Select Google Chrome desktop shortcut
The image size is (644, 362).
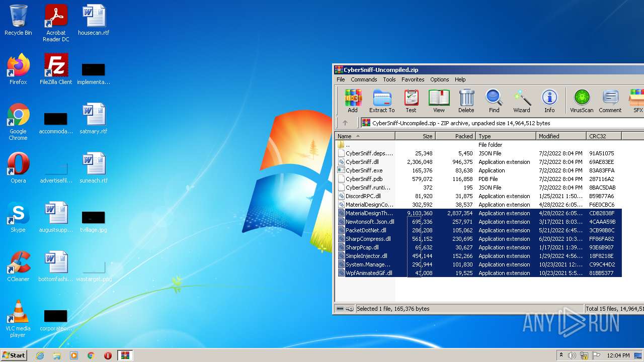(18, 122)
